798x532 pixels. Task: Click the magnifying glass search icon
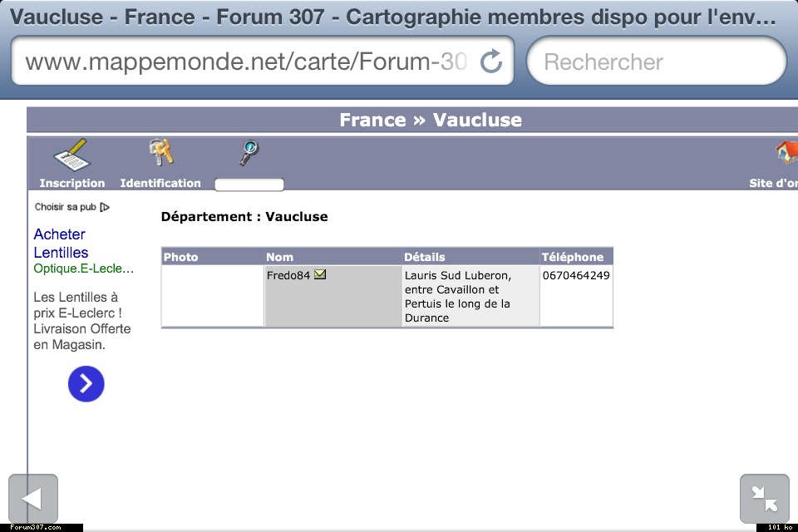249,153
